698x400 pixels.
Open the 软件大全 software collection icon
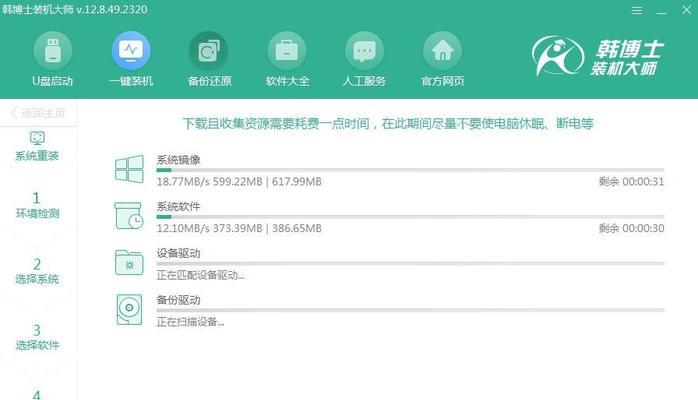287,51
